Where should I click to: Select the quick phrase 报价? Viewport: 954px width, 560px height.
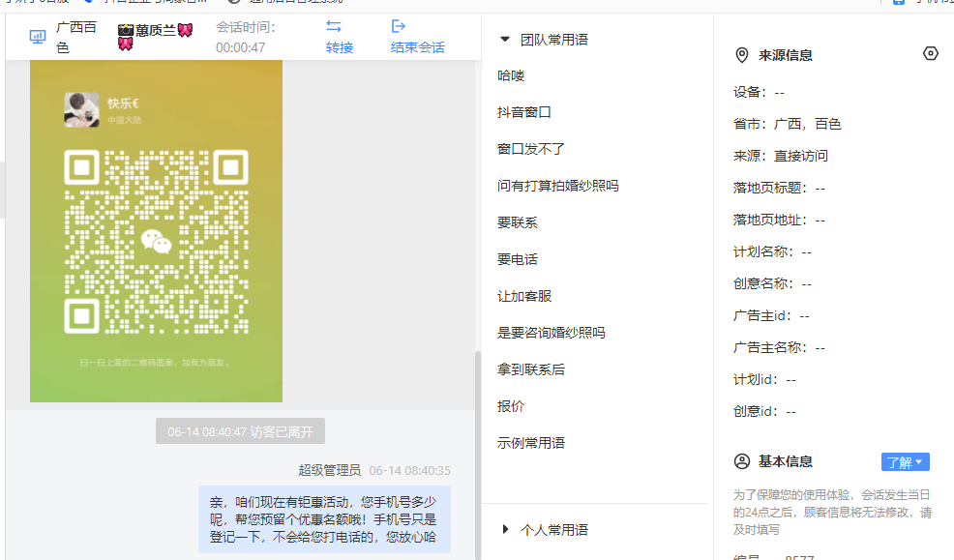511,407
